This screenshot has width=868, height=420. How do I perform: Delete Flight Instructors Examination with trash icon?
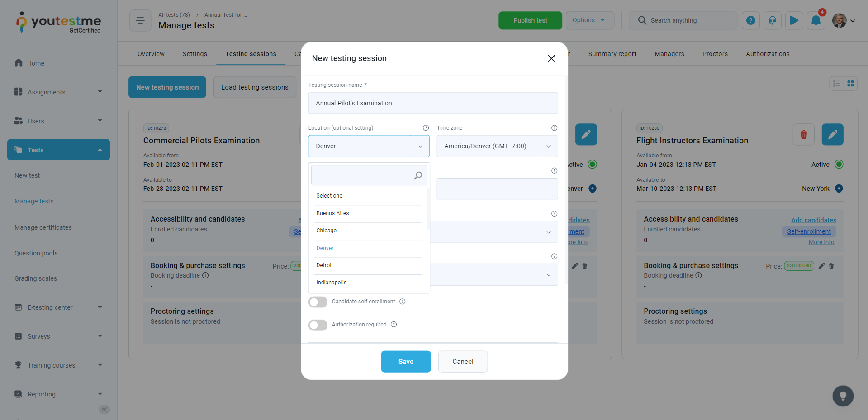[x=804, y=134]
